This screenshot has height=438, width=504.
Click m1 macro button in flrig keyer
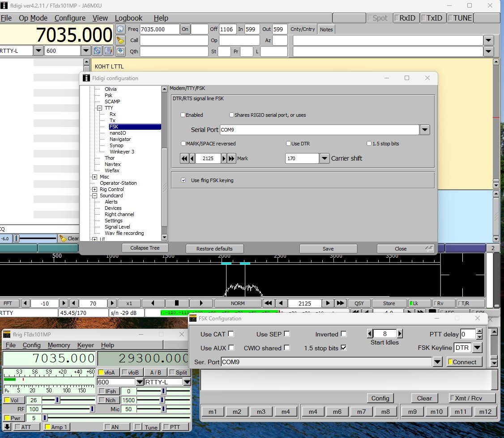tap(213, 412)
